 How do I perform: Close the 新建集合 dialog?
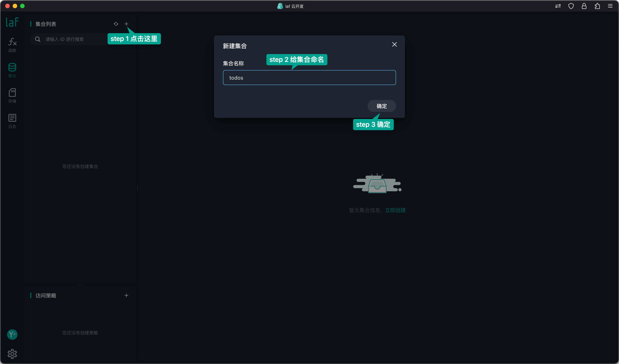394,44
